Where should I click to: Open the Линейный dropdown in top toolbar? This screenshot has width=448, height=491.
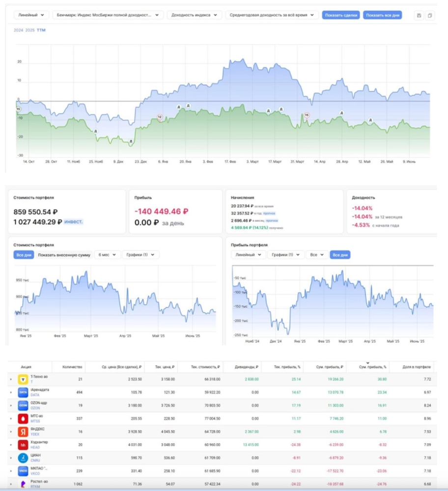[31, 15]
